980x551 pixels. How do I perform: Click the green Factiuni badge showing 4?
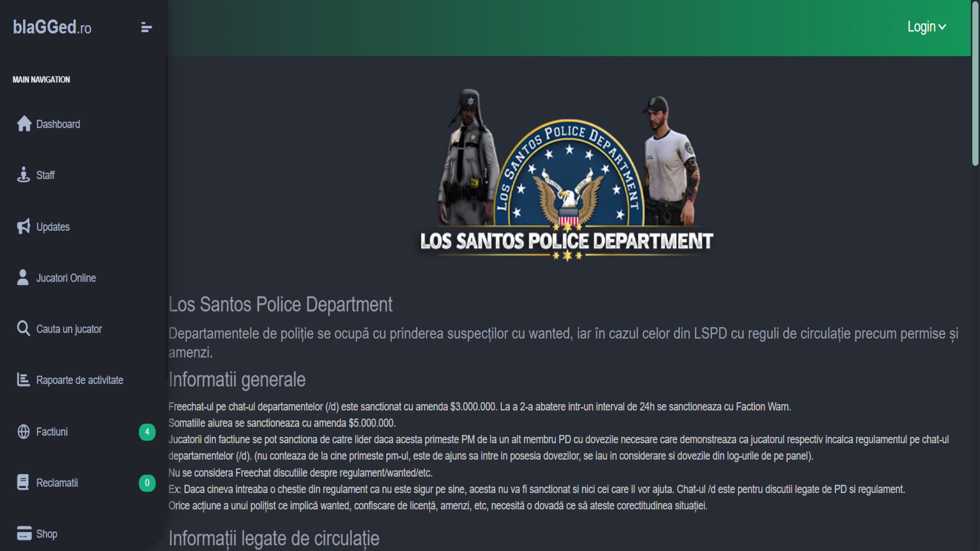click(x=147, y=432)
